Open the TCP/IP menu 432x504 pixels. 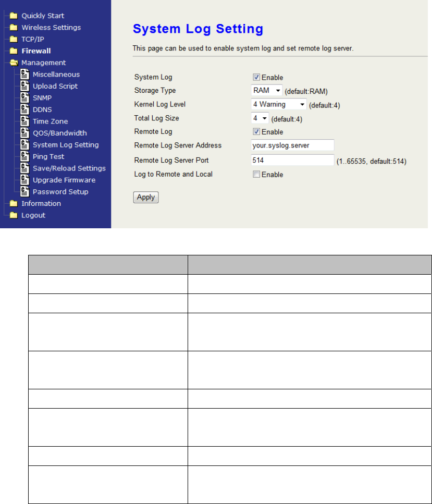[33, 39]
